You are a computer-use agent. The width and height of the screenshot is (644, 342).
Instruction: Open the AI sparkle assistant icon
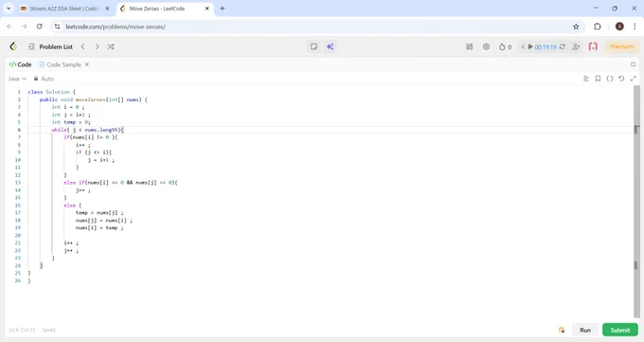coord(330,46)
